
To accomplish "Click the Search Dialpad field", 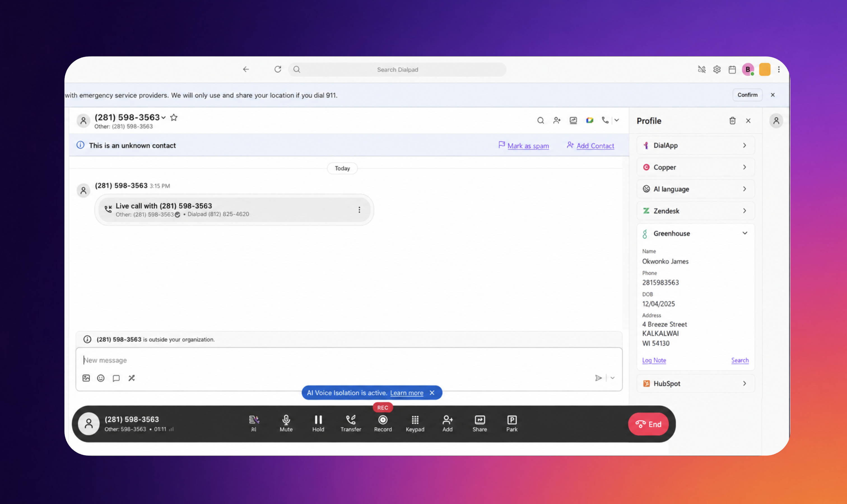I will [x=397, y=70].
